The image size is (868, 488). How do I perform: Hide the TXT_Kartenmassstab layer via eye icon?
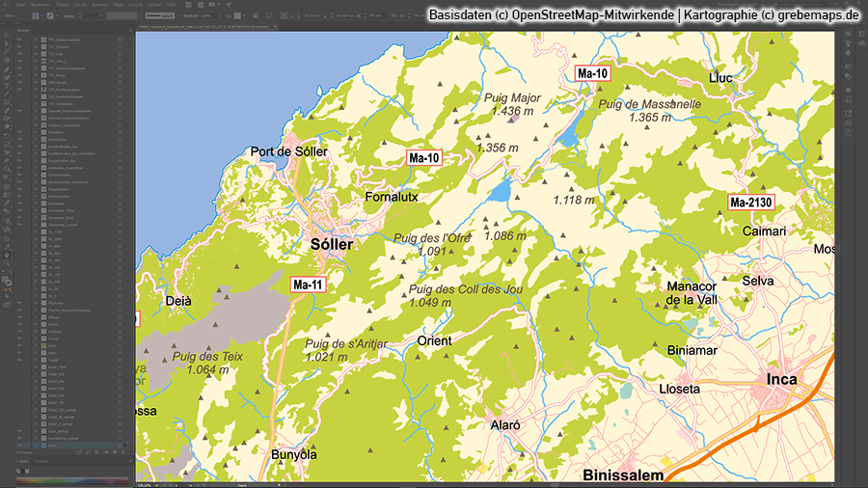19,38
